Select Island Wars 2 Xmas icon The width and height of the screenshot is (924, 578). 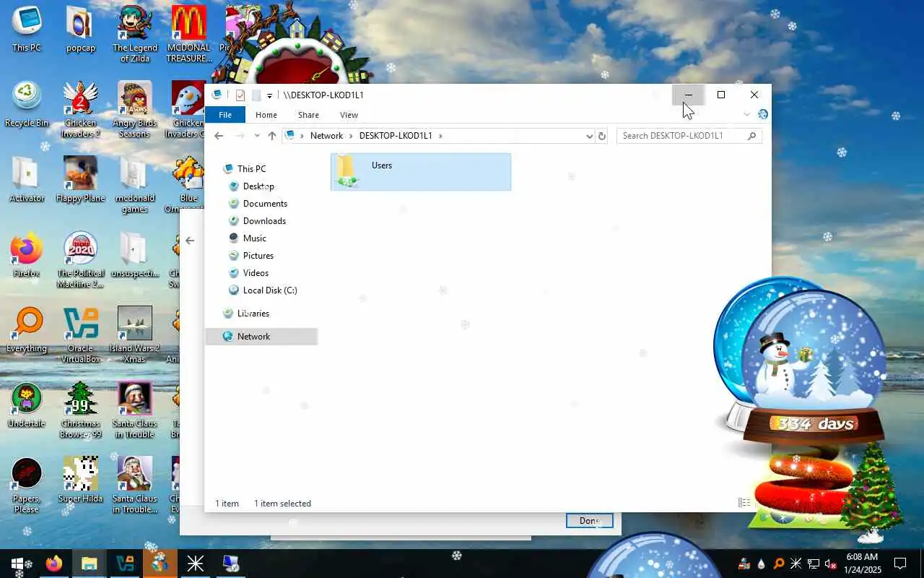pyautogui.click(x=134, y=335)
